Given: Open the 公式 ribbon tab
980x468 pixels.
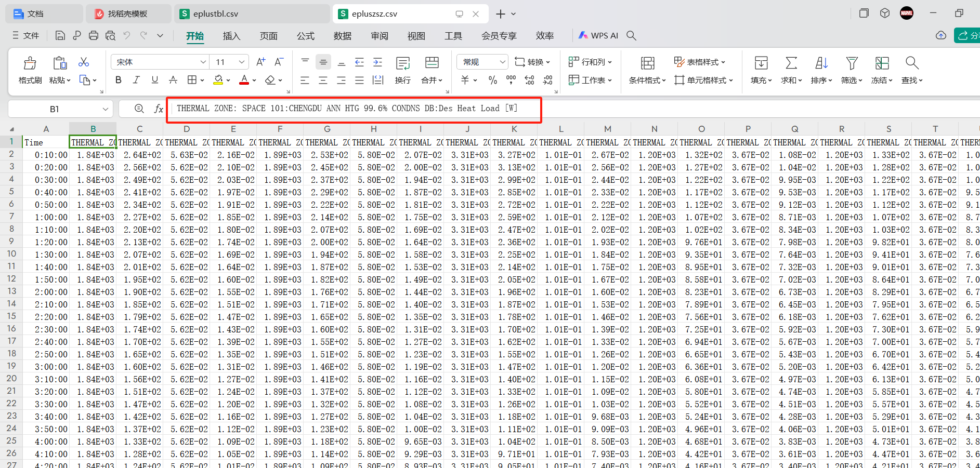Looking at the screenshot, I should (x=305, y=36).
